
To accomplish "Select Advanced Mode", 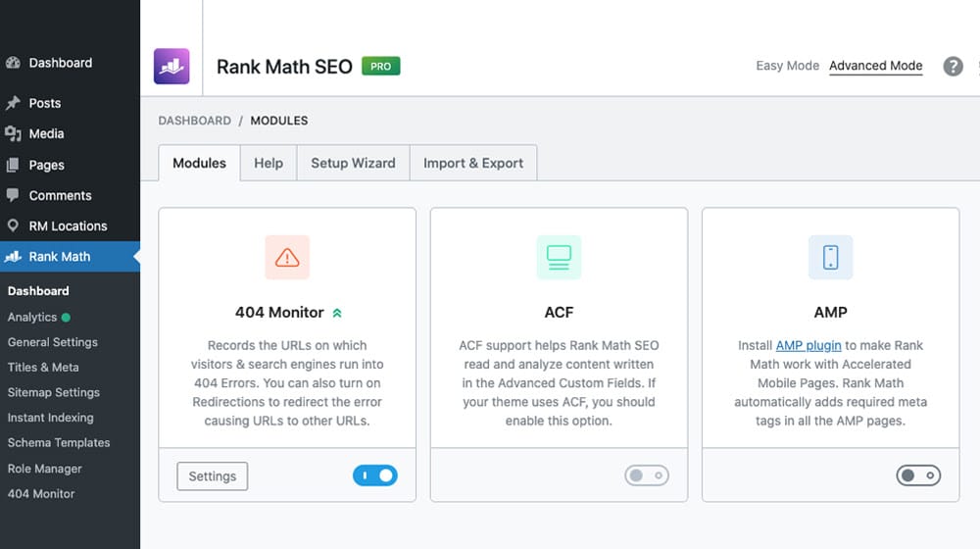I will click(x=875, y=66).
